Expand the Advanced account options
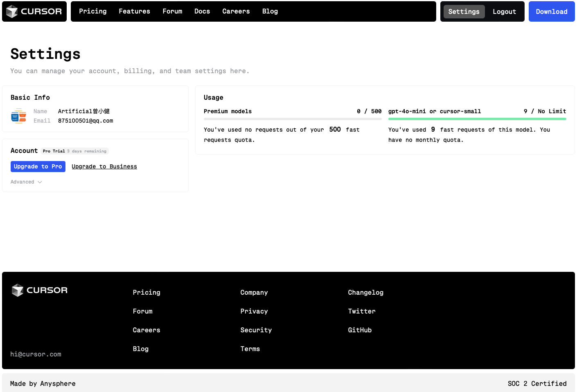The width and height of the screenshot is (577, 392). pos(26,182)
